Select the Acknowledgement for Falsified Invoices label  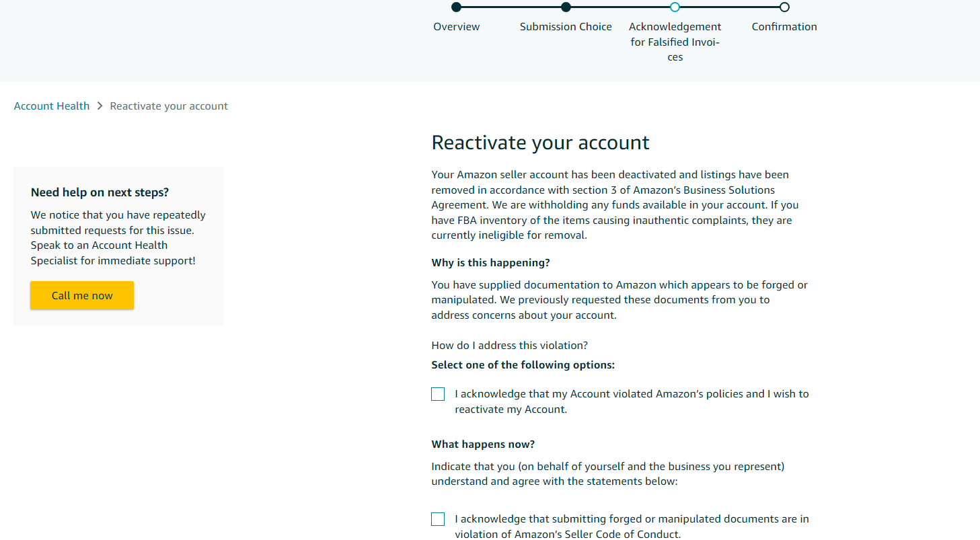[675, 42]
